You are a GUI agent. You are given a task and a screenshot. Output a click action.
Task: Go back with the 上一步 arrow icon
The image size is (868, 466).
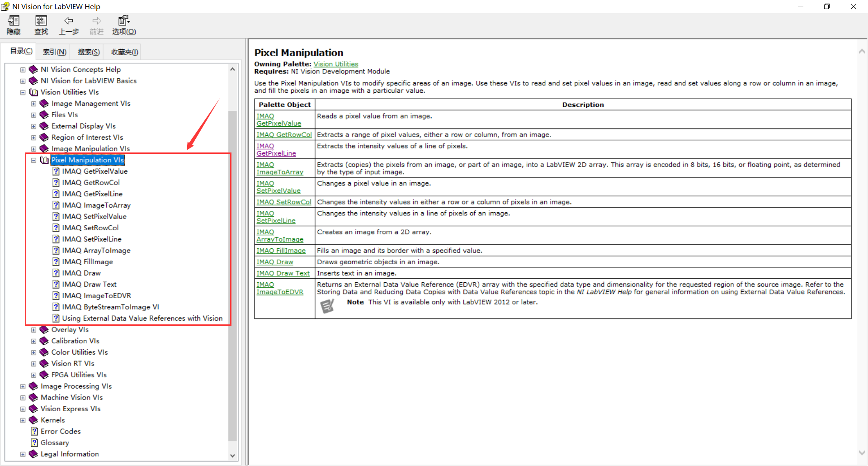point(69,21)
